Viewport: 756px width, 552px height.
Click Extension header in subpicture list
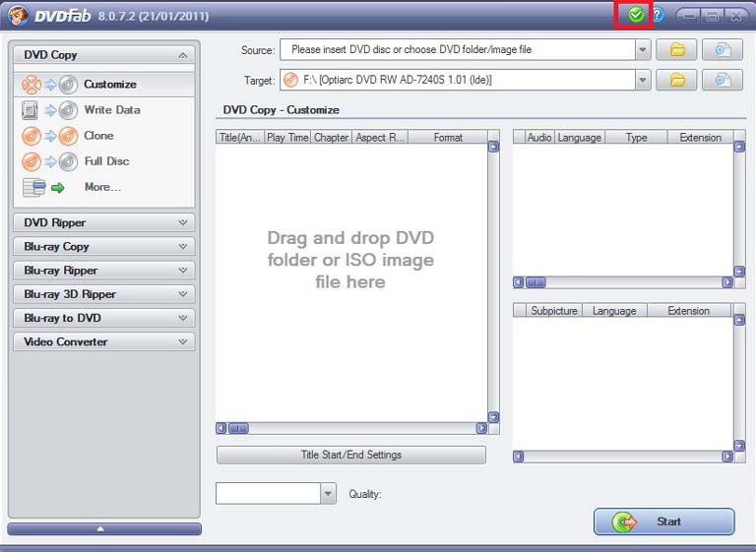point(688,311)
